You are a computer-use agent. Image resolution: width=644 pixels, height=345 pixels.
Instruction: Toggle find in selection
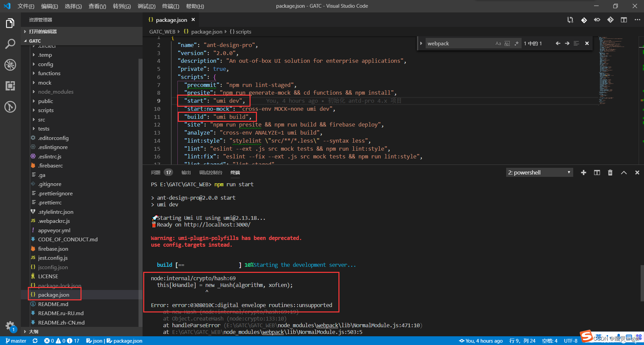[x=576, y=43]
